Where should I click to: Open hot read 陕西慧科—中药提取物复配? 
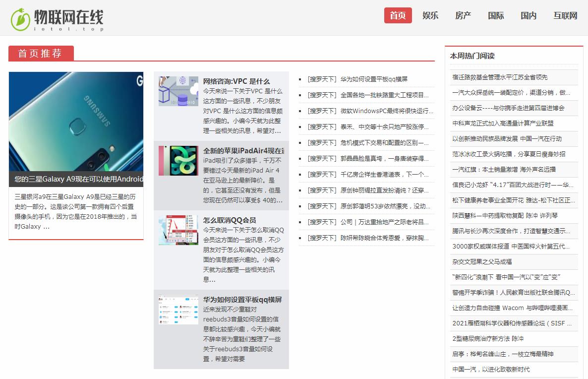[505, 216]
